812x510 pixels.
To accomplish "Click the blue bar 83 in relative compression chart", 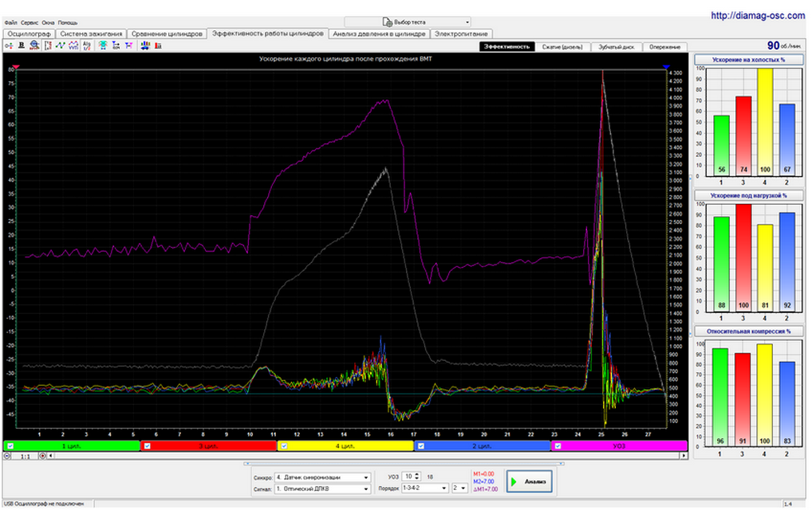I will [x=787, y=404].
